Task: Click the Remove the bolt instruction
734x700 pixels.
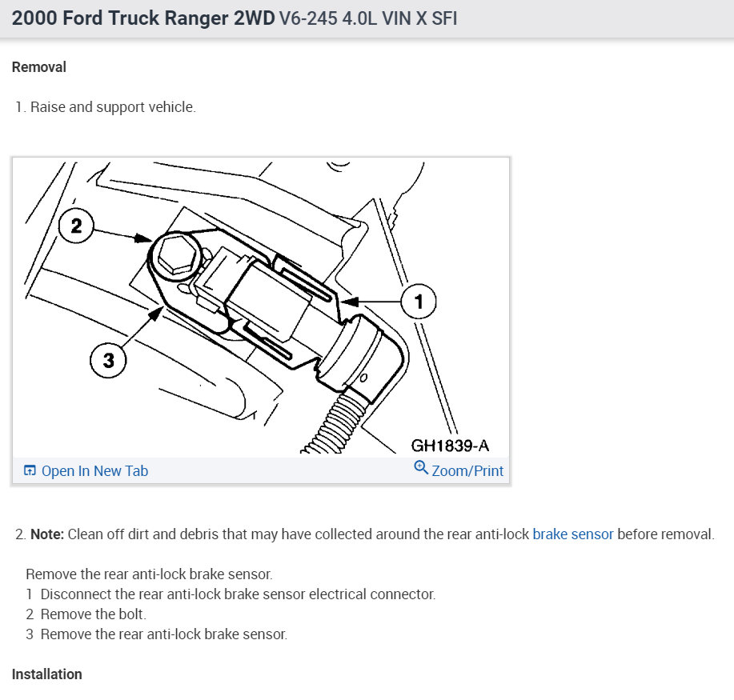Action: tap(84, 614)
